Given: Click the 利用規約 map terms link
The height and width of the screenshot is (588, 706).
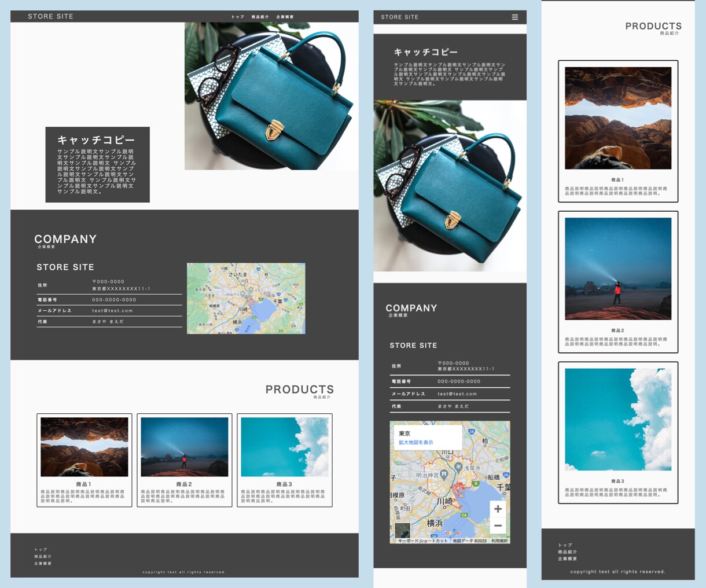Looking at the screenshot, I should pos(500,541).
